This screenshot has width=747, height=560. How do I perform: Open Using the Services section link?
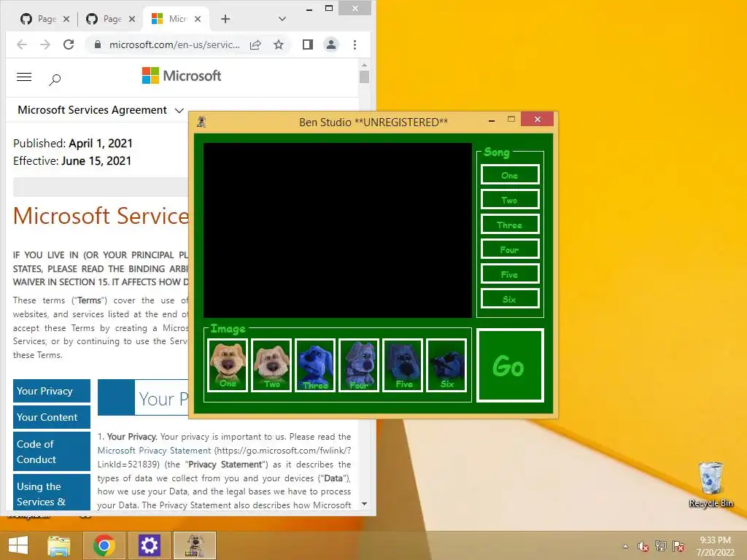(52, 492)
